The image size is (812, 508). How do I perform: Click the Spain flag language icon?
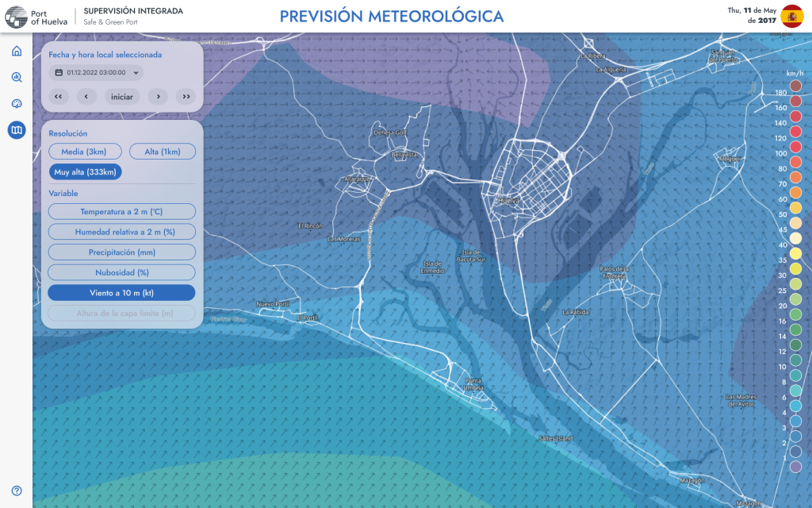(791, 16)
